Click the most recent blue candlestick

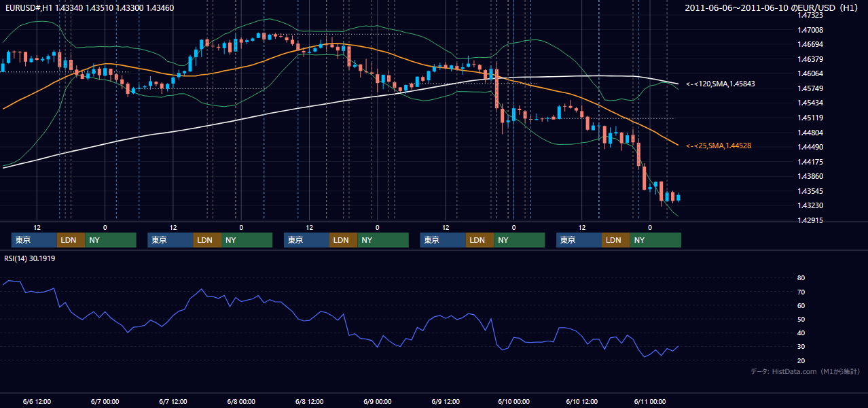pos(679,198)
